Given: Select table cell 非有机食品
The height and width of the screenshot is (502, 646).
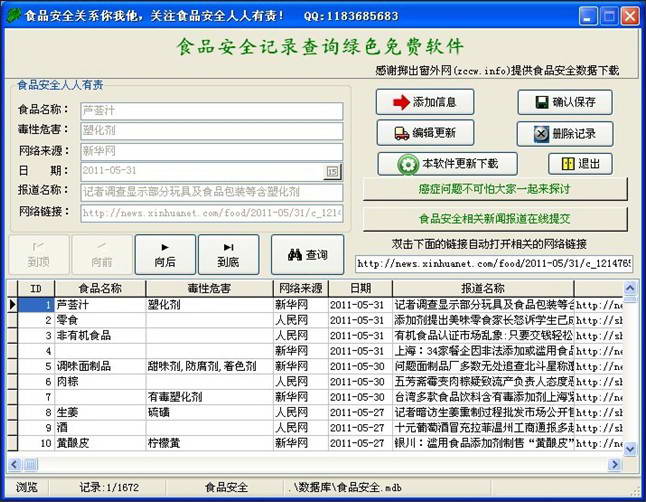Looking at the screenshot, I should (x=100, y=335).
